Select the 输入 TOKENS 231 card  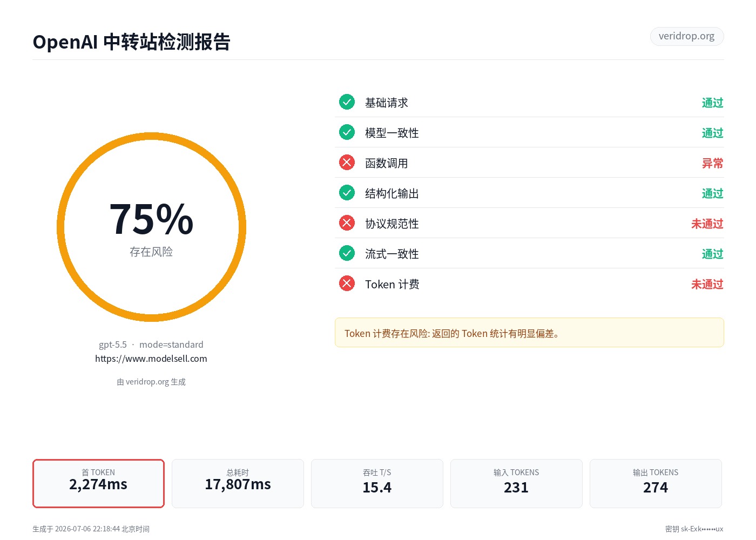516,483
